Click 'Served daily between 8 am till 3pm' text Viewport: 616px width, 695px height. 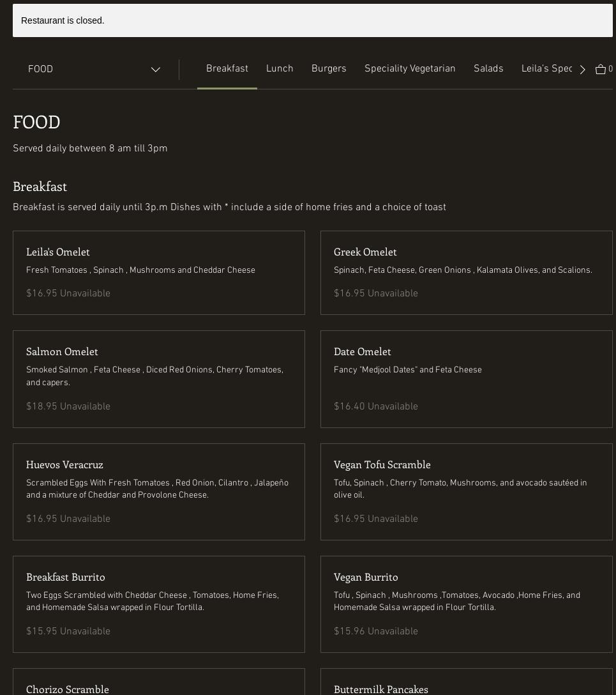coord(90,148)
